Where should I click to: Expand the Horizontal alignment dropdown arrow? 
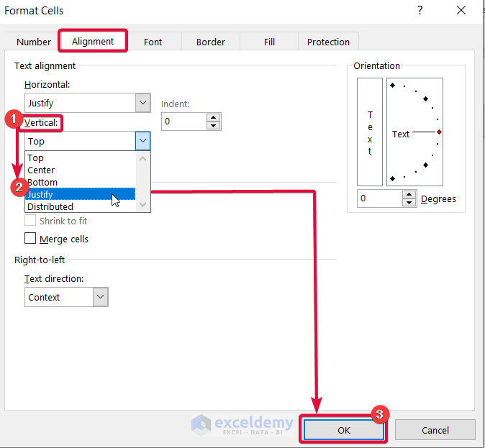[142, 103]
